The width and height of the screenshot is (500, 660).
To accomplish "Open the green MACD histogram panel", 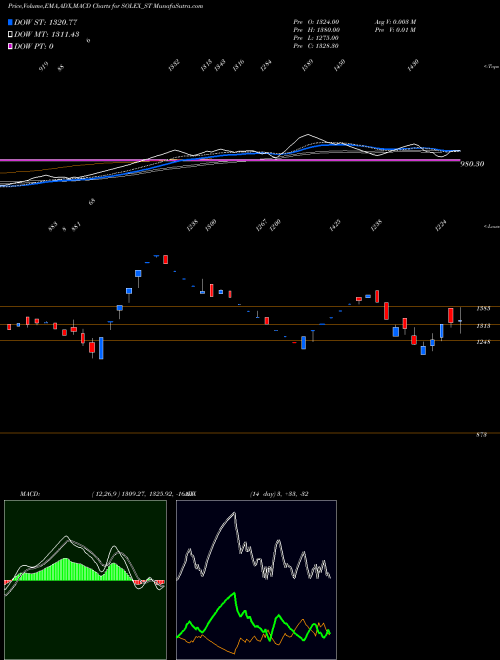I will [x=85, y=580].
